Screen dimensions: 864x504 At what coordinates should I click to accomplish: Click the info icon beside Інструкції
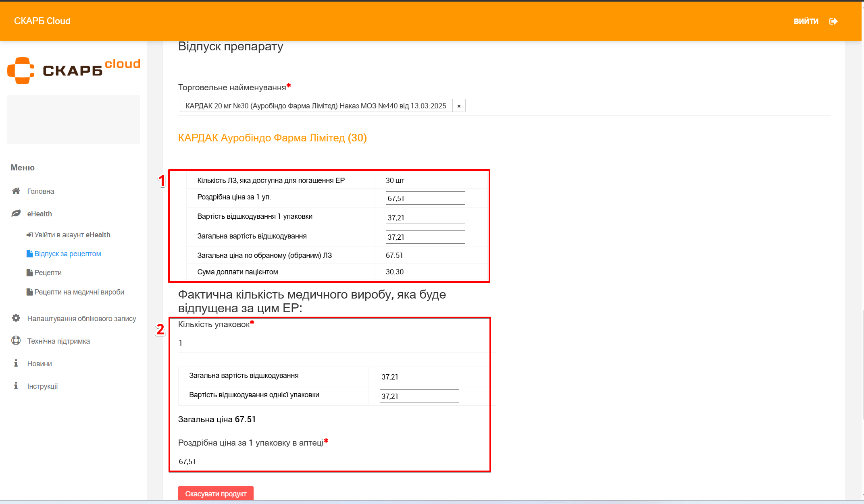(16, 386)
